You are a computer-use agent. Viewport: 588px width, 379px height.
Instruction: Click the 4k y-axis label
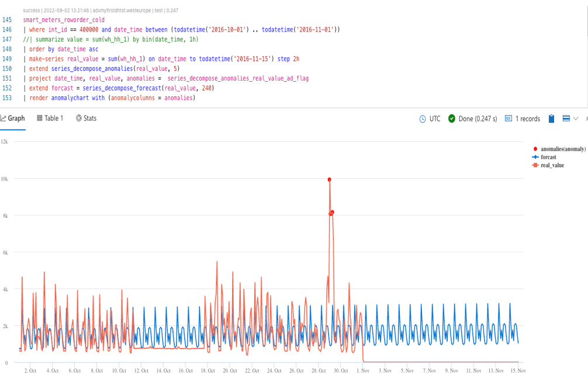[5, 289]
